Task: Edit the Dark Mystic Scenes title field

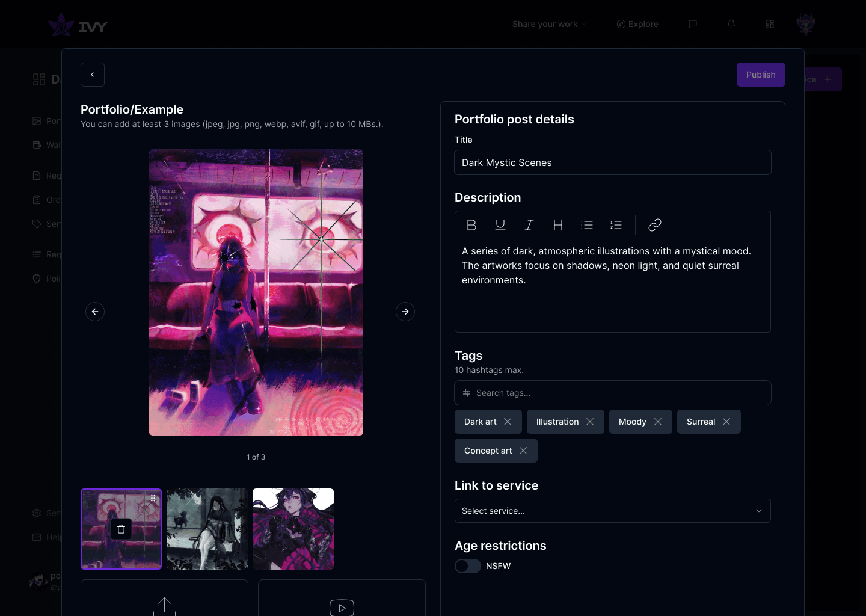Action: point(612,162)
